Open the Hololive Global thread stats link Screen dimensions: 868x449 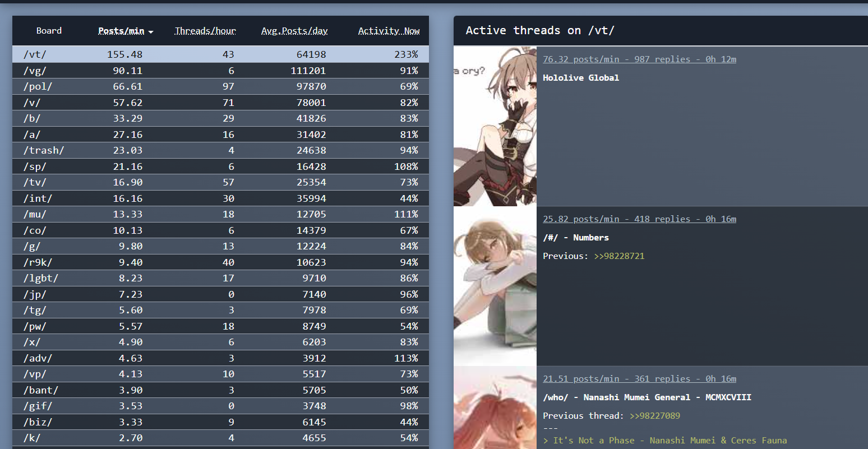639,59
